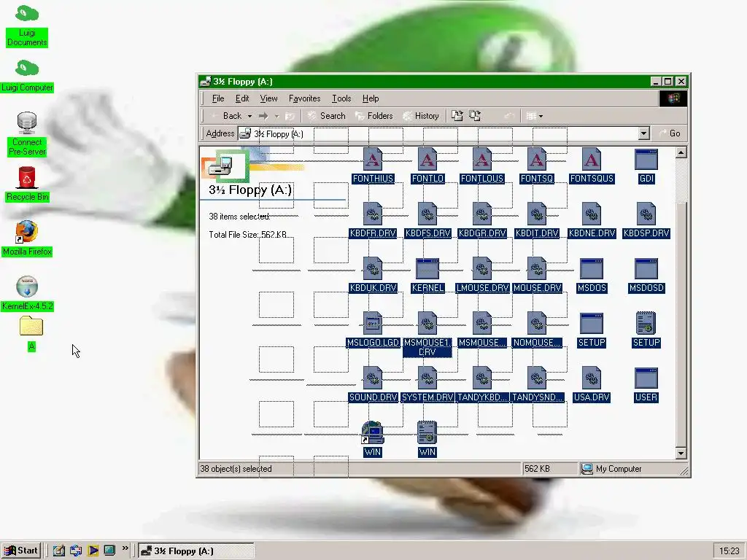Select SYSTEM.DRV driver file

tap(427, 384)
